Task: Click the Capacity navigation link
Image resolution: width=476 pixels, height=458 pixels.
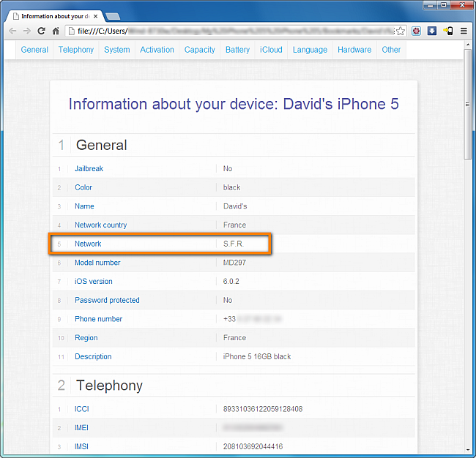Action: (199, 50)
